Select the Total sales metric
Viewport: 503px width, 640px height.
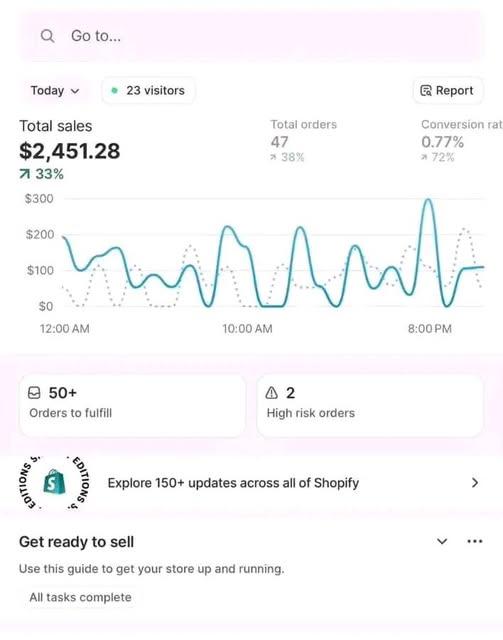point(70,149)
